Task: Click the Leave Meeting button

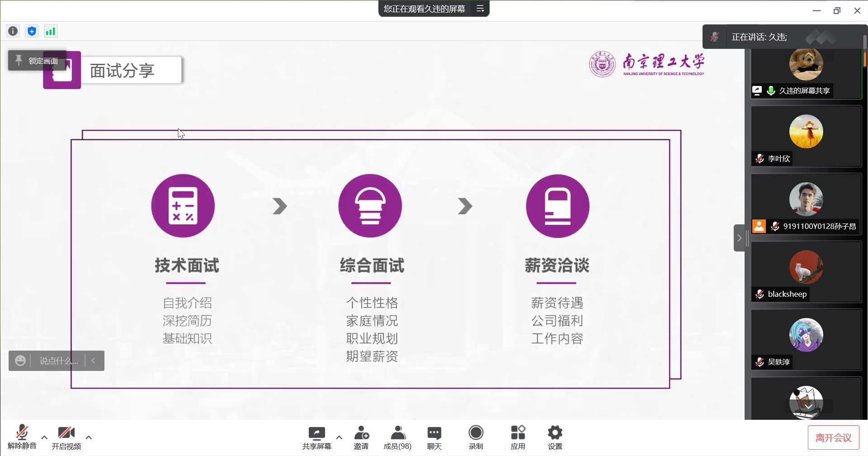Action: [833, 437]
